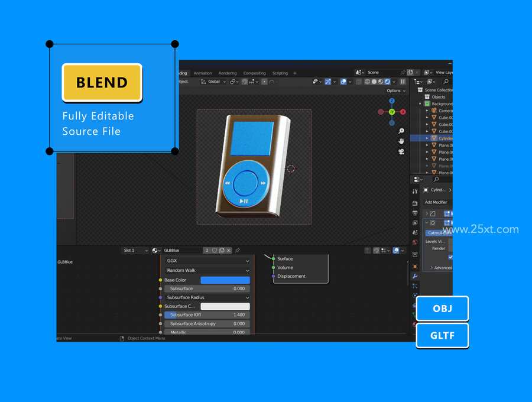Open the Modifiers wrench tab icon
Viewport: 532px width, 402px height.
pos(415,276)
